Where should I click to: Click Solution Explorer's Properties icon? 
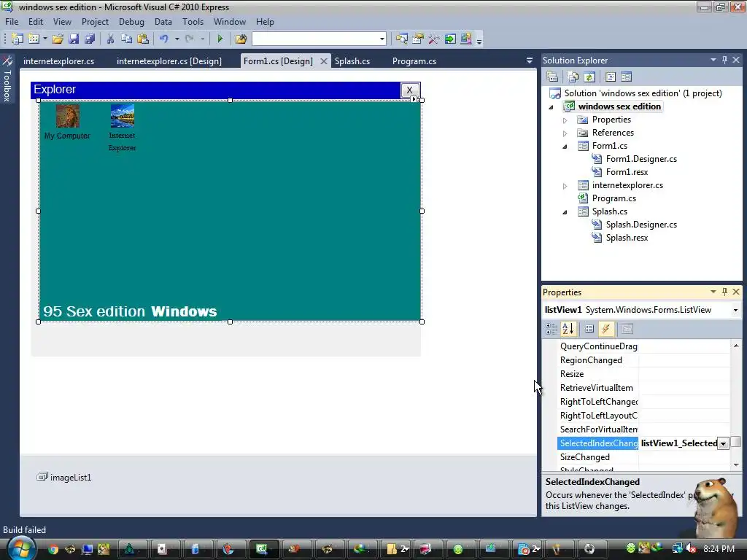point(552,77)
